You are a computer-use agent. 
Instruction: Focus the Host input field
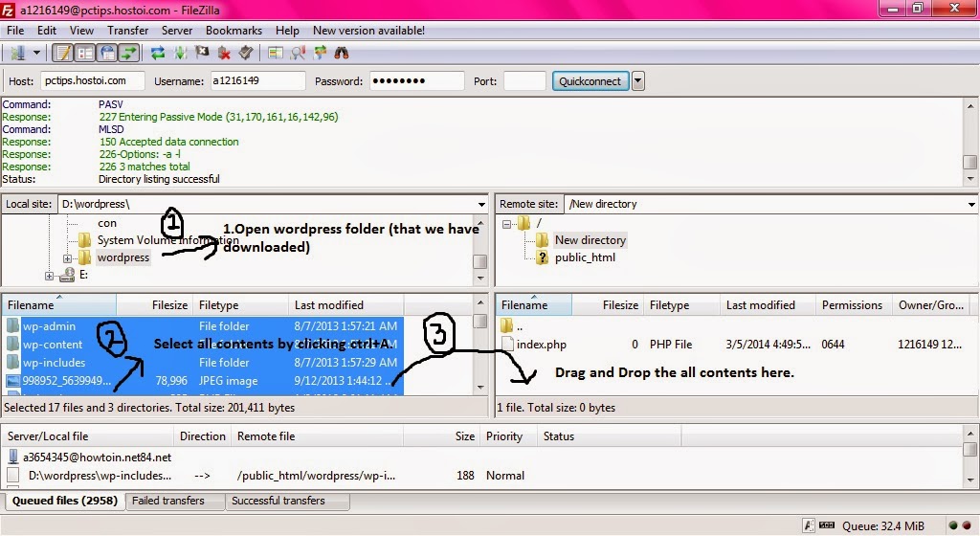[x=93, y=80]
